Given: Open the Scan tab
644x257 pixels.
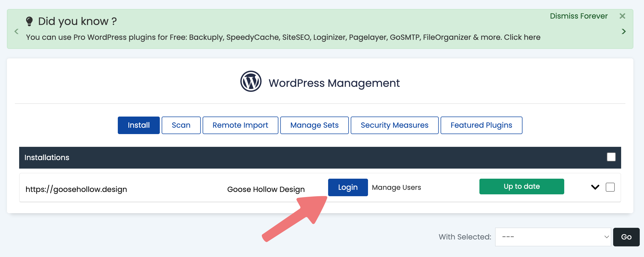Looking at the screenshot, I should coord(181,125).
